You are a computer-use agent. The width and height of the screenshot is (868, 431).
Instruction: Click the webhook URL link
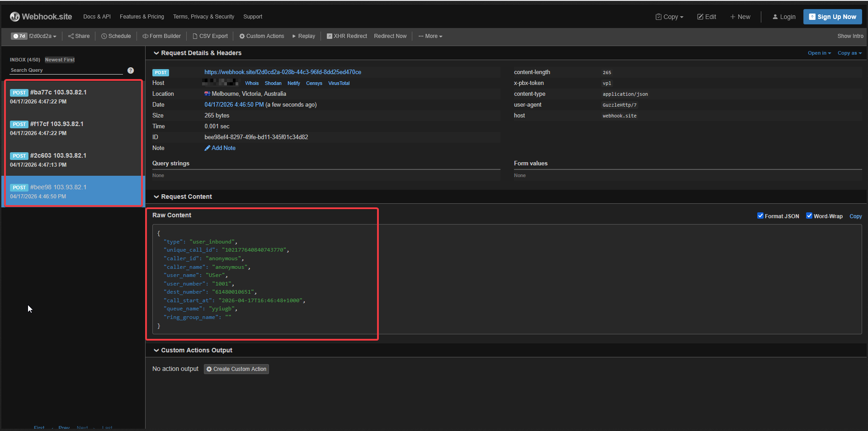(x=283, y=72)
